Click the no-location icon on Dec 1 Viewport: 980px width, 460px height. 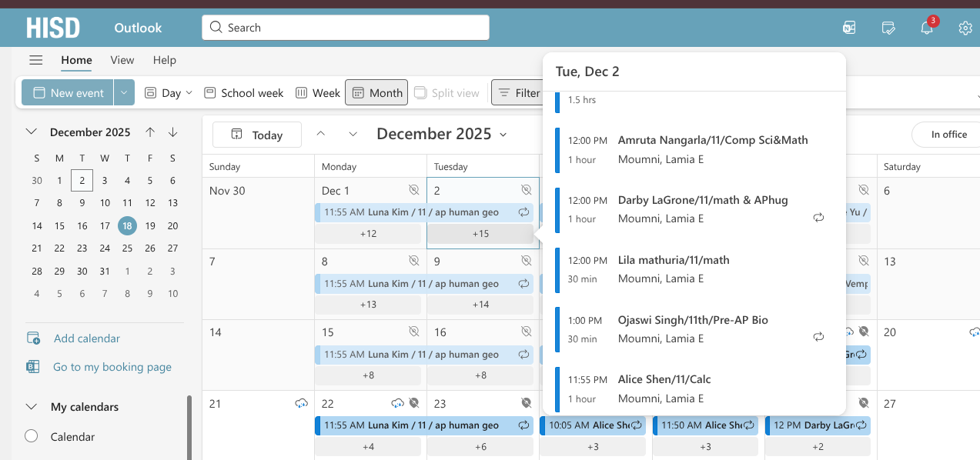pos(414,190)
